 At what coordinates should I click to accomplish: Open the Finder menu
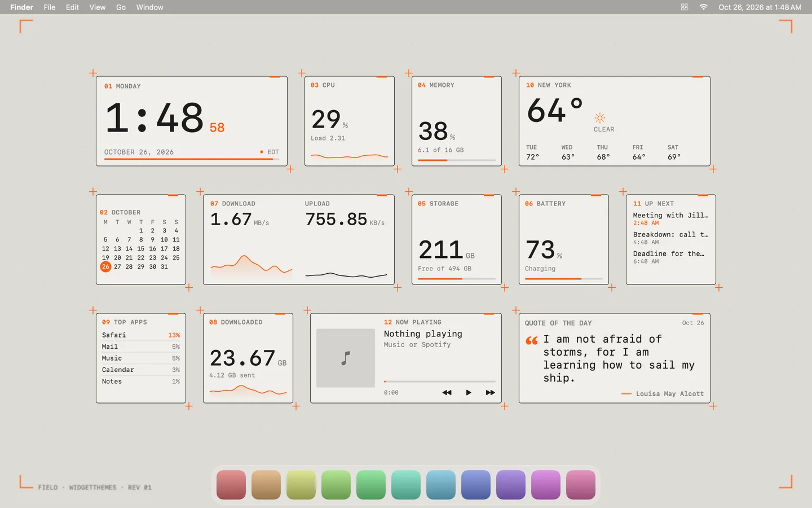21,7
